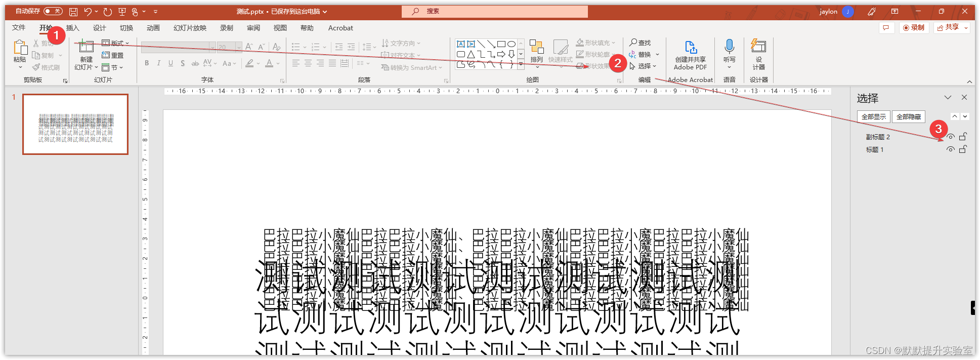
Task: Reset slide layout with 重置
Action: click(x=113, y=55)
